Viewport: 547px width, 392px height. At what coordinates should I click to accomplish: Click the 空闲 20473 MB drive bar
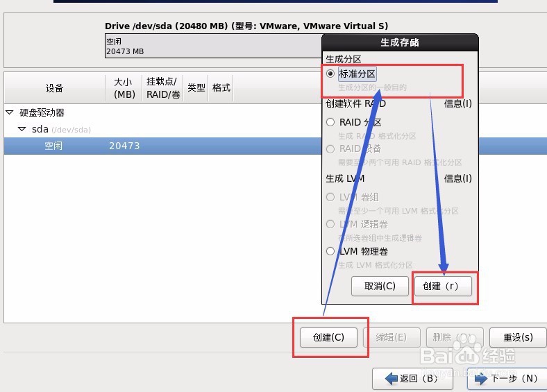pyautogui.click(x=213, y=46)
